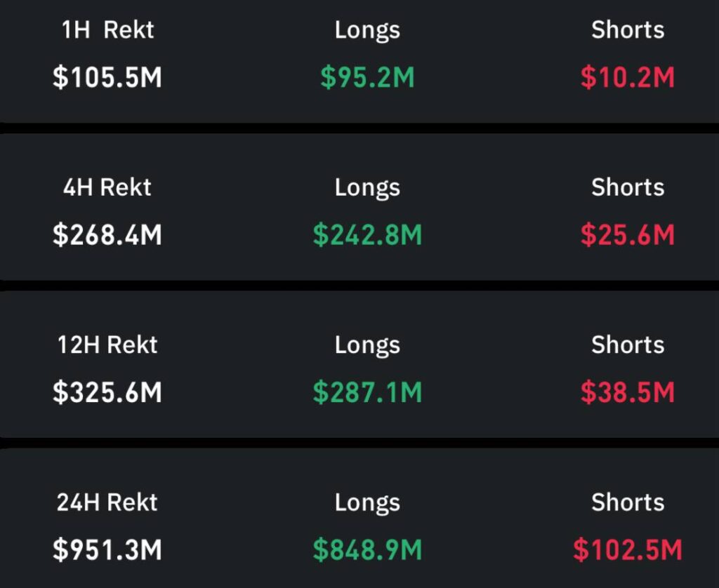Image resolution: width=719 pixels, height=588 pixels.
Task: Select the Longs header in the 12H row
Action: click(x=367, y=345)
